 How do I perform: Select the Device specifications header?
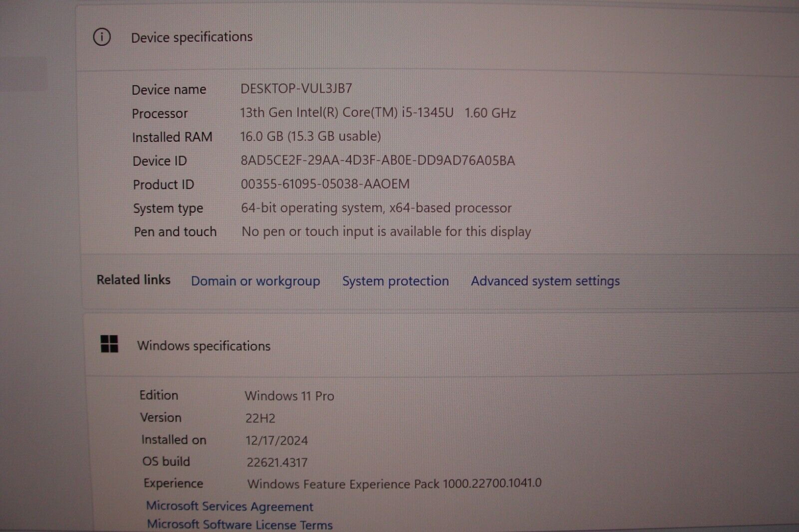(192, 37)
